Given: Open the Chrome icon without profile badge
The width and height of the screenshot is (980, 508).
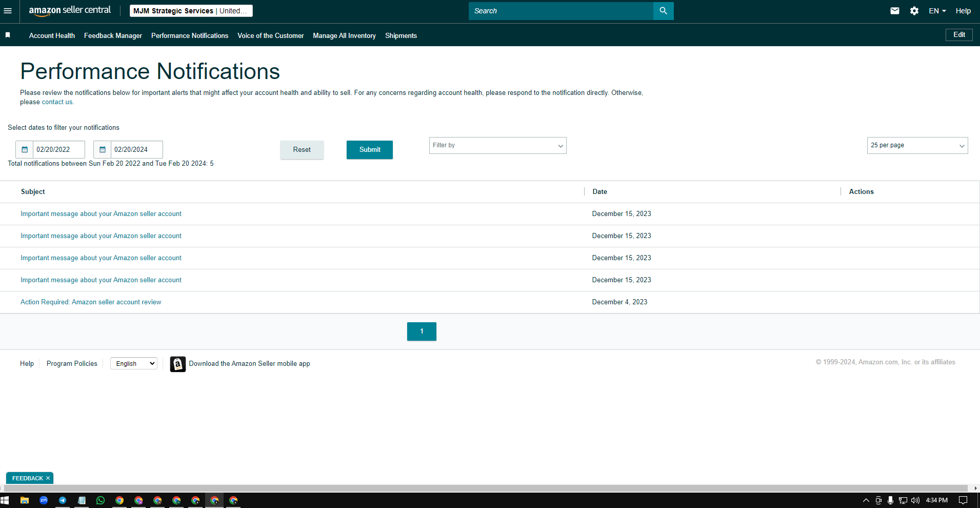Looking at the screenshot, I should pyautogui.click(x=119, y=500).
